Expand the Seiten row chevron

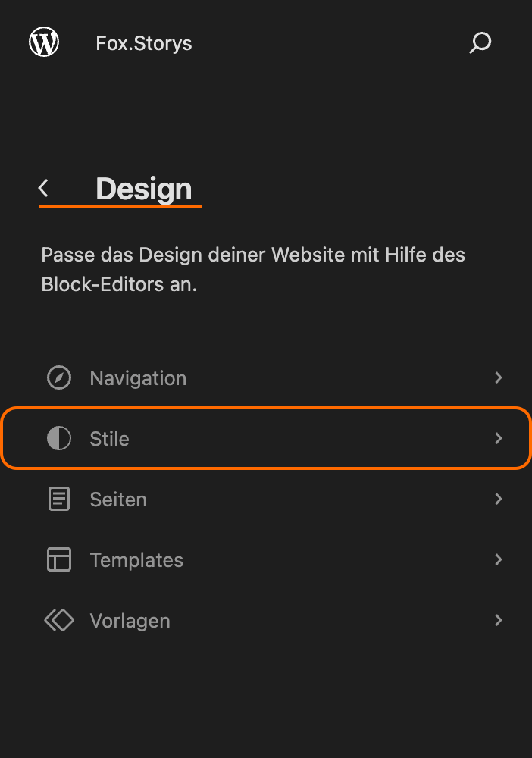(x=498, y=499)
